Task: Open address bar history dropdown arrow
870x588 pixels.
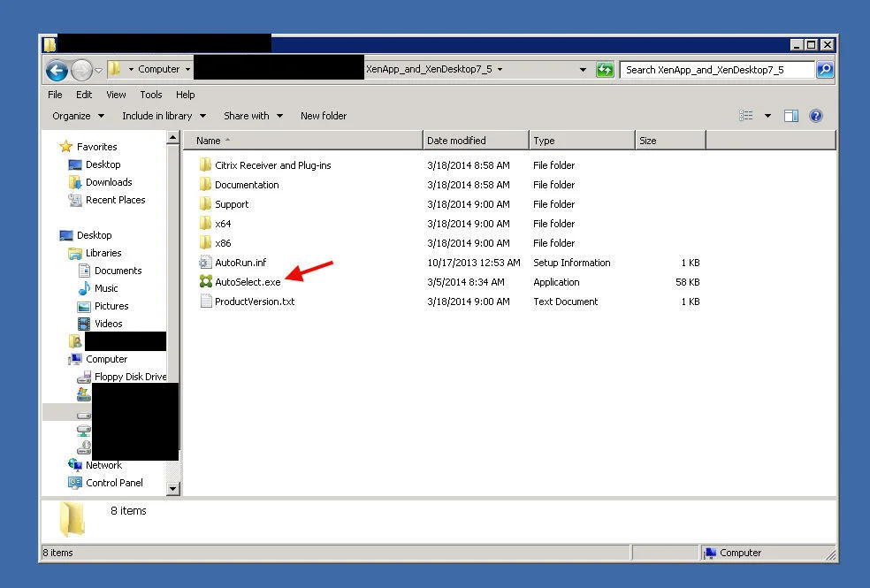Action: pos(583,70)
